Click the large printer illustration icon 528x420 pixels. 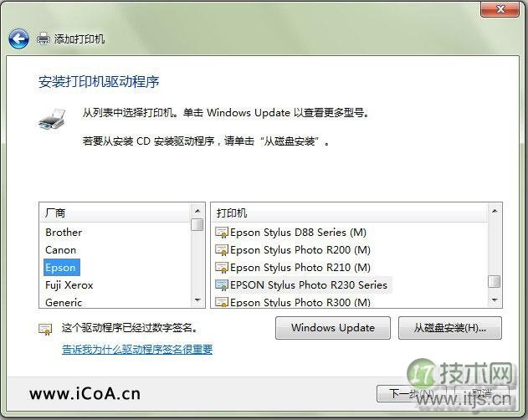52,119
